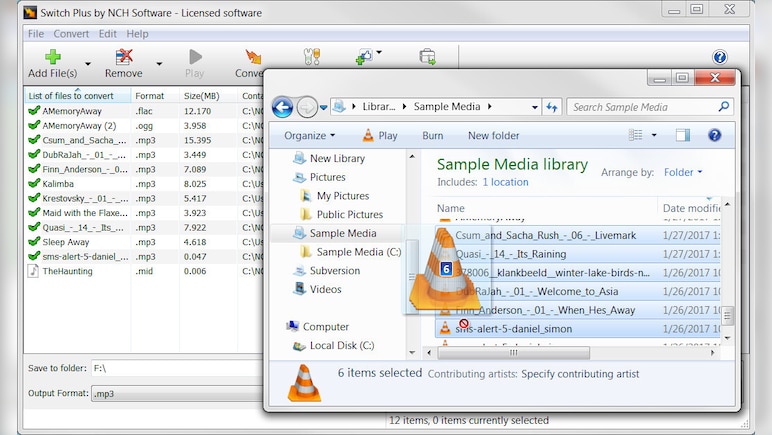Open the view options dropdown arrow
The width and height of the screenshot is (772, 435).
tap(654, 135)
